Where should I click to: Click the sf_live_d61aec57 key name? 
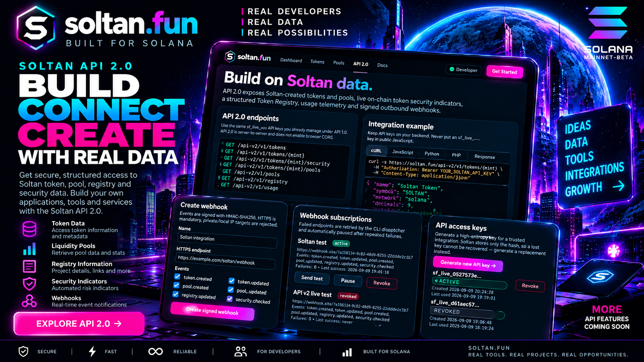(455, 304)
